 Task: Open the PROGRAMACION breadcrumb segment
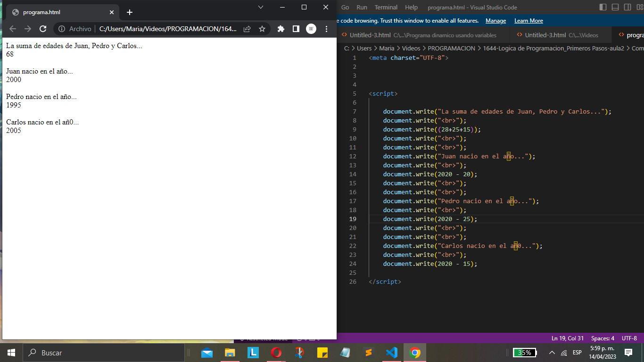pyautogui.click(x=451, y=48)
